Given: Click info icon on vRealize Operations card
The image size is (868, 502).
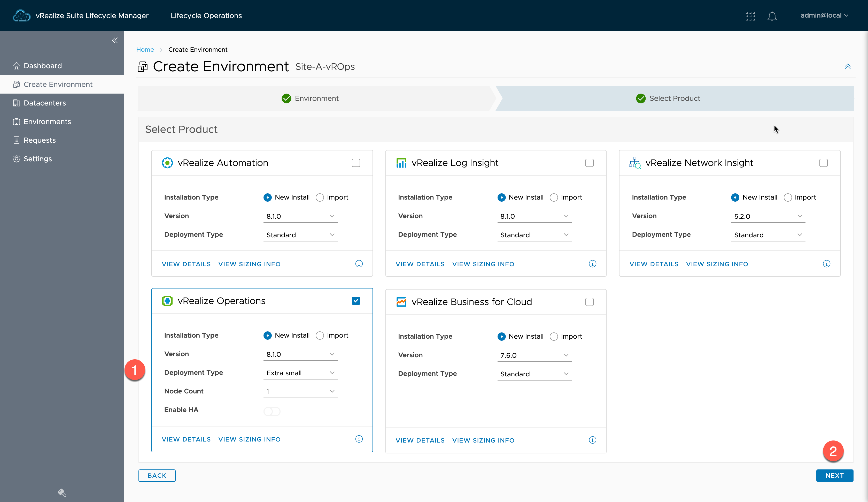Looking at the screenshot, I should pyautogui.click(x=359, y=439).
